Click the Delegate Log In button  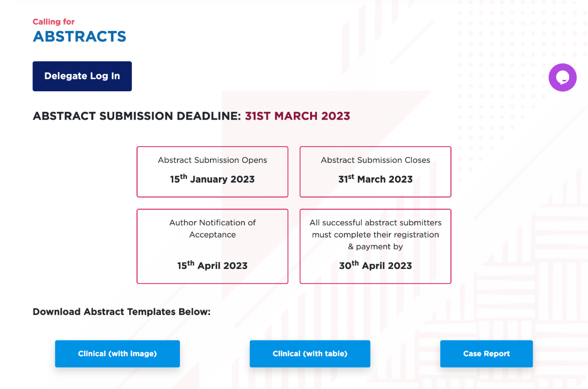tap(82, 76)
